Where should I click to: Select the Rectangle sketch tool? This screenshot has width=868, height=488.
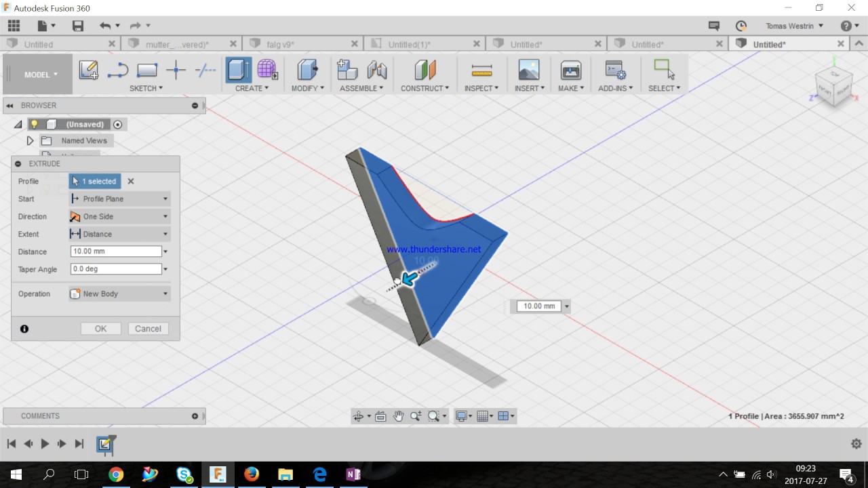pos(147,70)
